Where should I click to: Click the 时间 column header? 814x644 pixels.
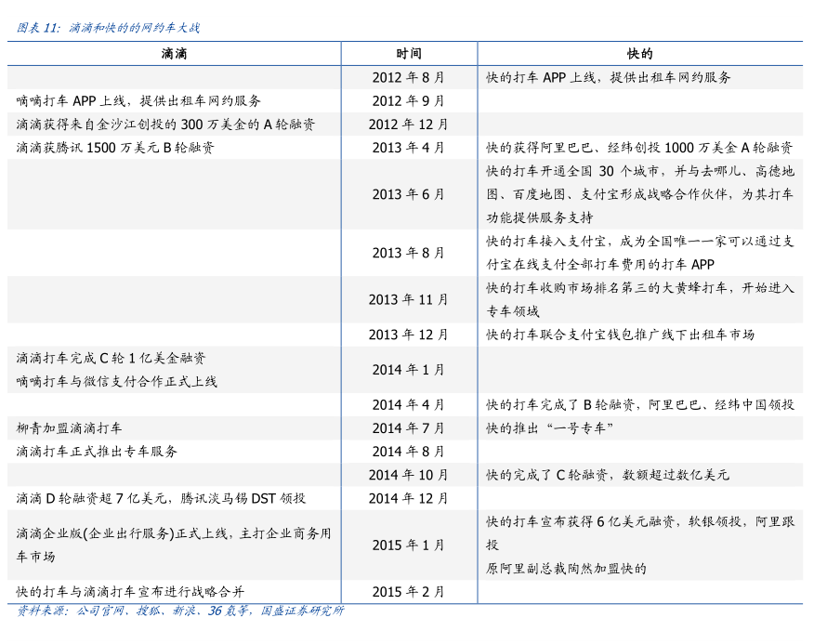click(x=408, y=54)
